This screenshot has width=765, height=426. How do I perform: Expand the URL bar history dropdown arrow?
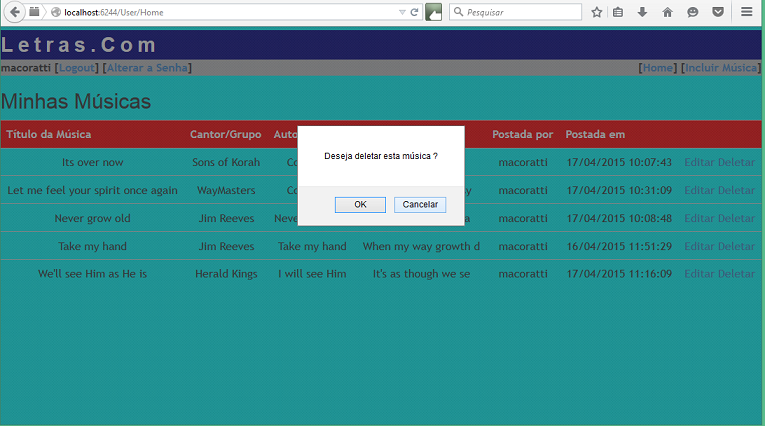[401, 12]
